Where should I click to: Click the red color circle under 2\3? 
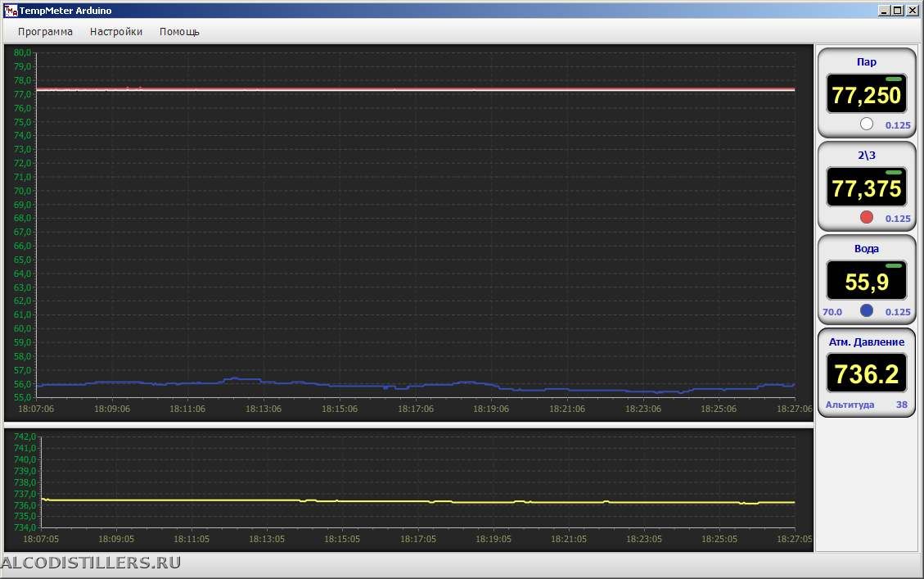(x=866, y=217)
